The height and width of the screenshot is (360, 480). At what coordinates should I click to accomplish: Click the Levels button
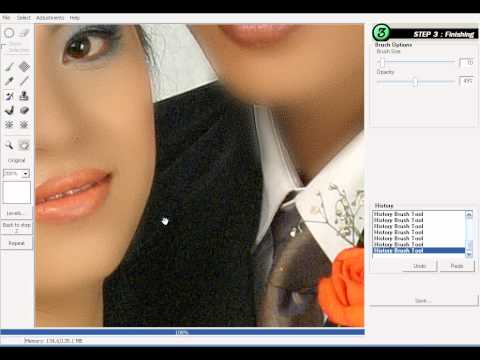(15, 213)
